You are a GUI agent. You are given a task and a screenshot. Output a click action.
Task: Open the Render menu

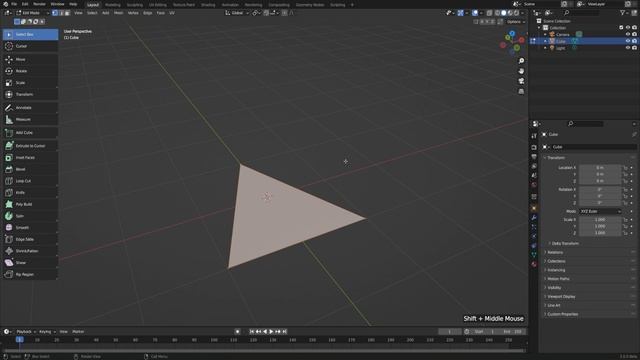coord(39,4)
